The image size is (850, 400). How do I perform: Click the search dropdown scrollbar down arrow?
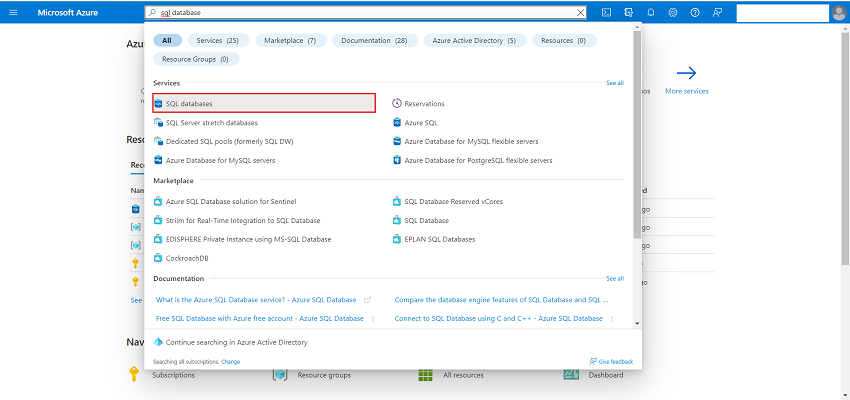637,323
